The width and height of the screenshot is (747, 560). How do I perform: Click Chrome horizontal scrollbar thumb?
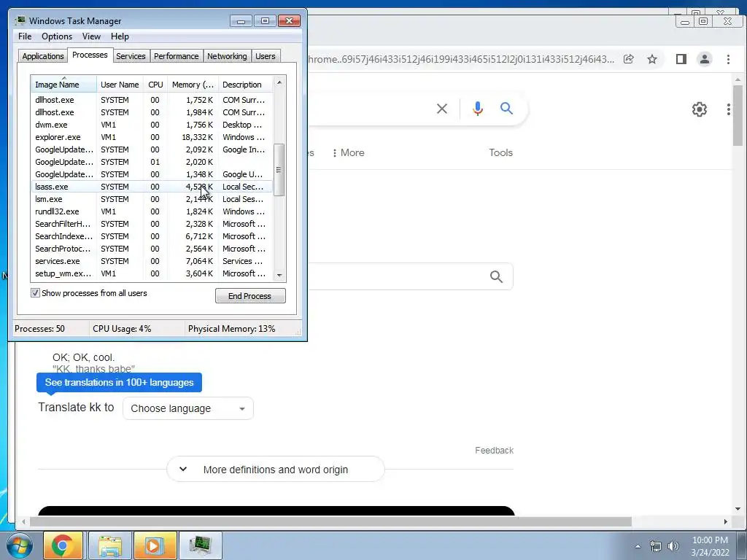point(330,521)
